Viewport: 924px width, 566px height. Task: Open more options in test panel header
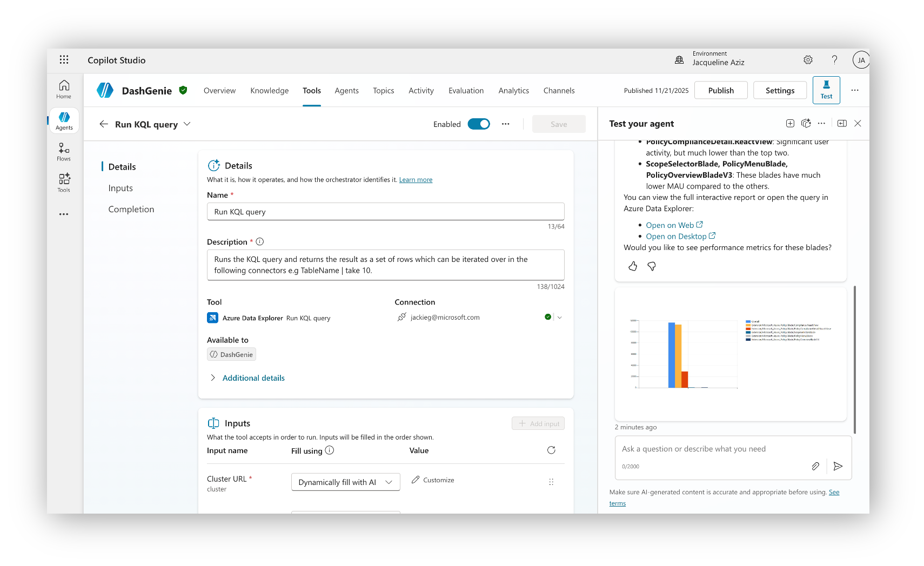(821, 124)
